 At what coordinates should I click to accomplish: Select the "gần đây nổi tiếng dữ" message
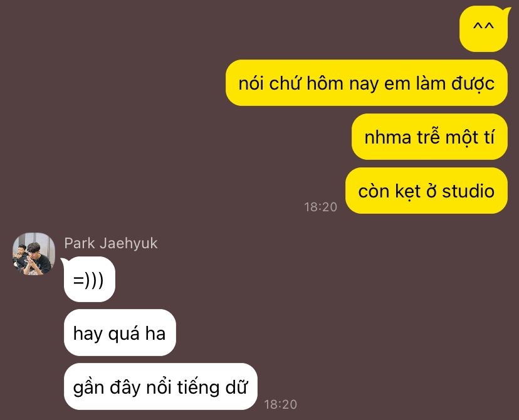tap(160, 387)
